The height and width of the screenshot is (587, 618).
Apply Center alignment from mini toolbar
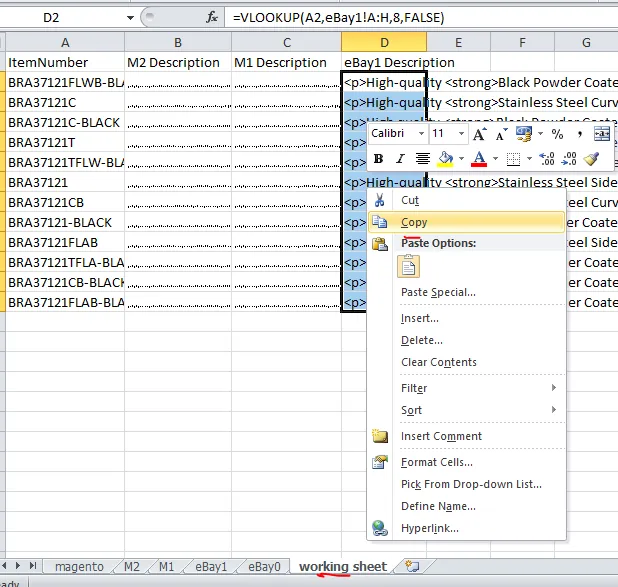point(423,159)
